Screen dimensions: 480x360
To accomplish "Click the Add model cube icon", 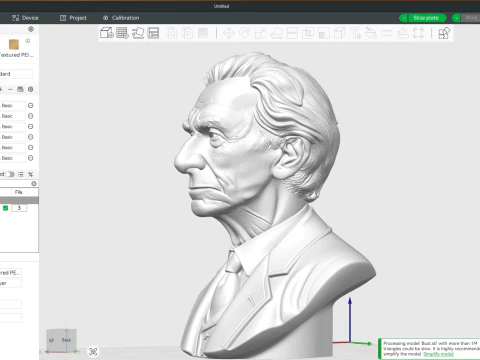I will [x=107, y=33].
